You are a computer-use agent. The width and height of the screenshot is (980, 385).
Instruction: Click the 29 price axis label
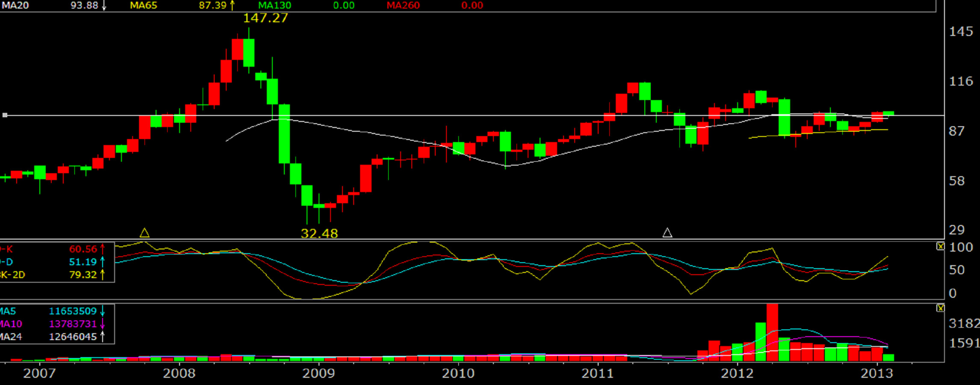click(x=957, y=230)
